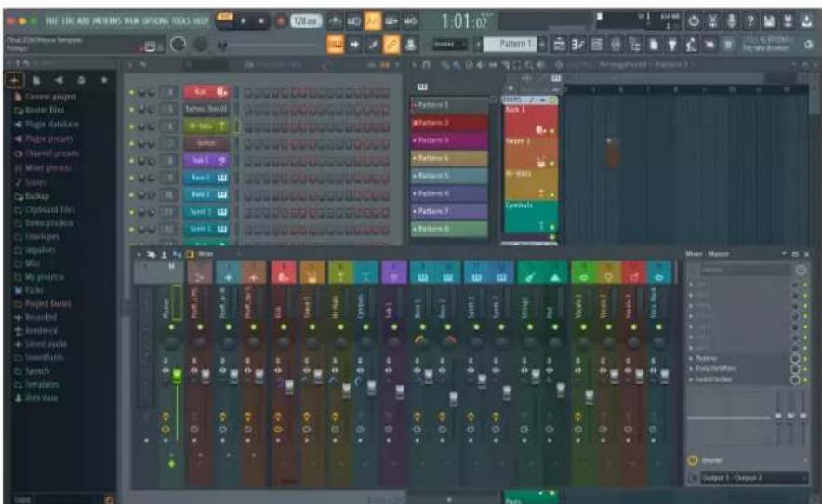Viewport: 822px width, 504px height.
Task: Open the Pattern 1 selector in the toolbar
Action: pos(511,44)
